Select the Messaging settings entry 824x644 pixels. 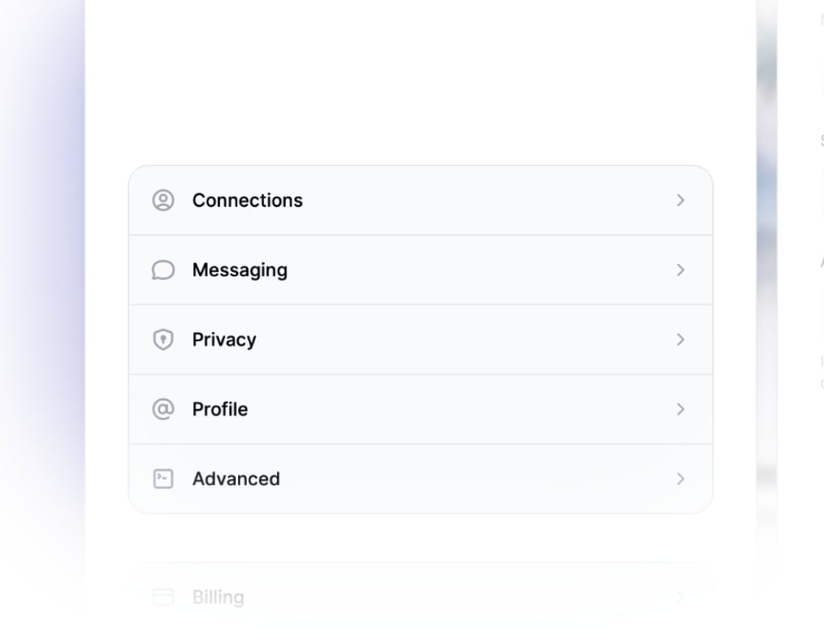tap(240, 270)
